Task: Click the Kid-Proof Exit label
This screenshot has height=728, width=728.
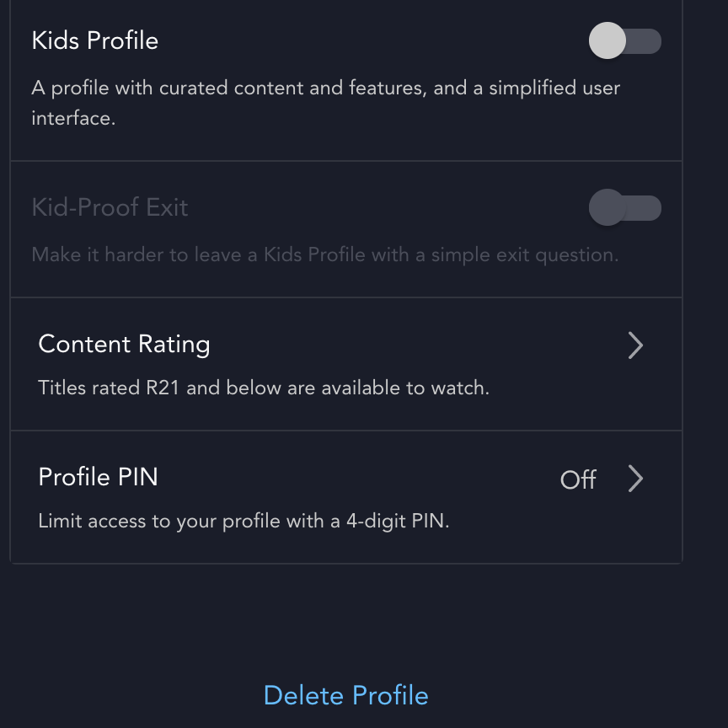Action: click(x=110, y=207)
